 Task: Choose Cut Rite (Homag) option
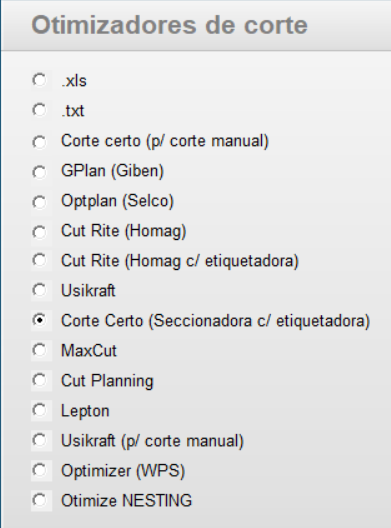tap(39, 231)
